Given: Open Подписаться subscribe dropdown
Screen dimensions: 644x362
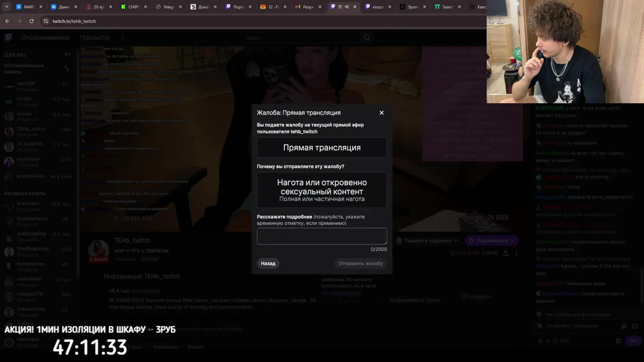Looking at the screenshot, I should pyautogui.click(x=492, y=240).
